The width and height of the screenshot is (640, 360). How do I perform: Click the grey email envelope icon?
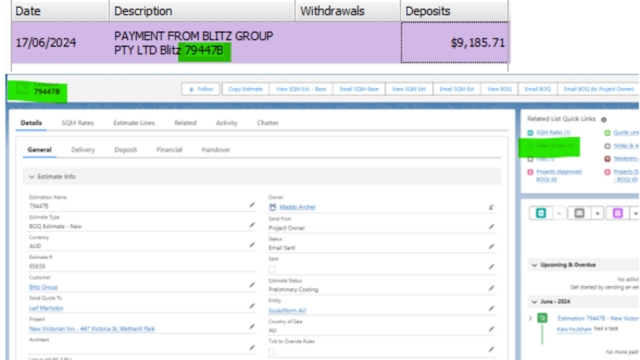pos(579,213)
